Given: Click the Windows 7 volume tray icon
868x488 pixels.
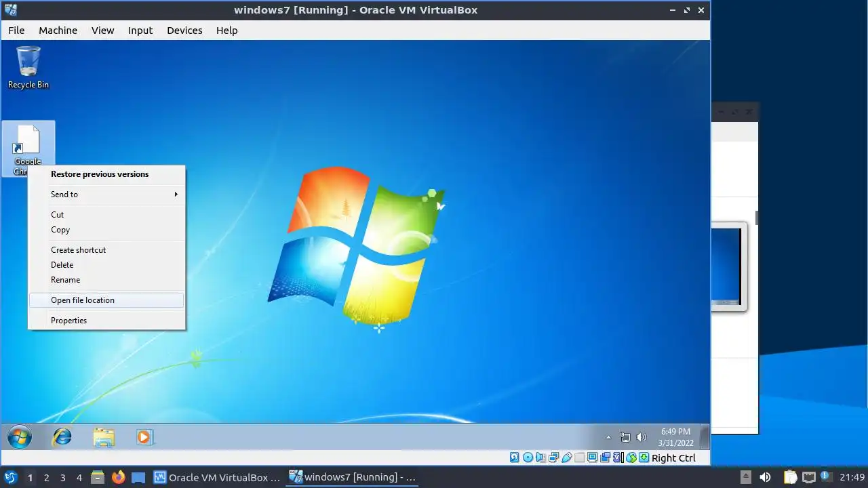Looking at the screenshot, I should 641,437.
